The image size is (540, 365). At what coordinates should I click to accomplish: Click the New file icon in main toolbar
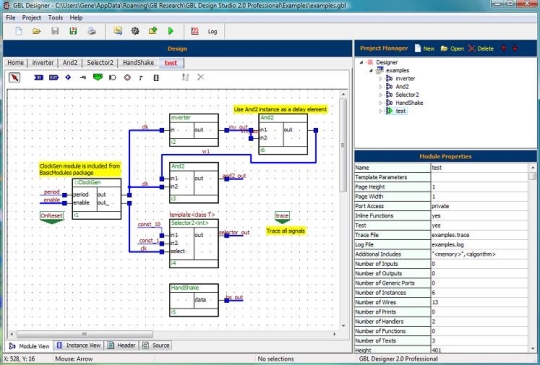18,31
